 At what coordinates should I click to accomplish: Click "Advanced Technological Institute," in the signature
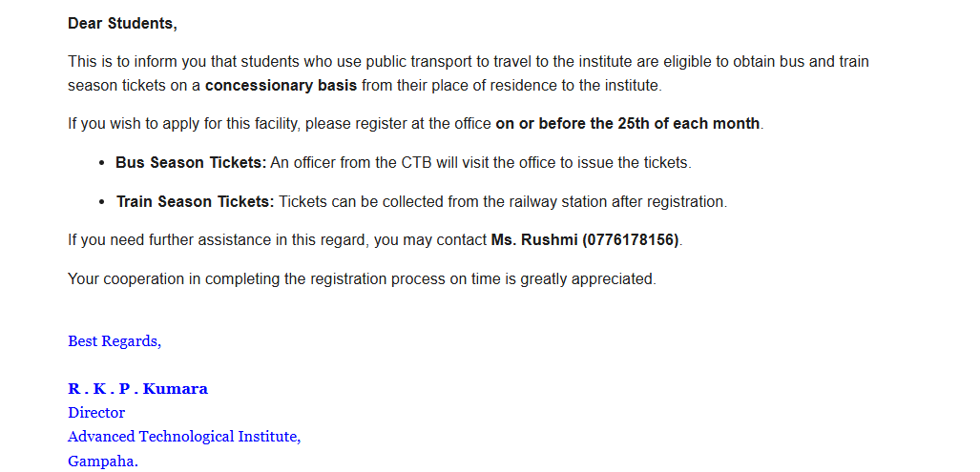coord(184,436)
